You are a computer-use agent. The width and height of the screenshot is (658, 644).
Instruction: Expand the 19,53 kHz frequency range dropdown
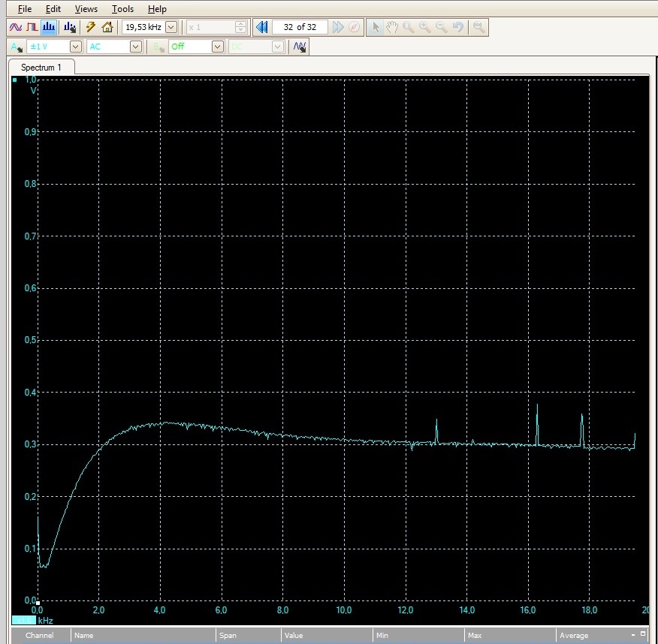click(171, 27)
